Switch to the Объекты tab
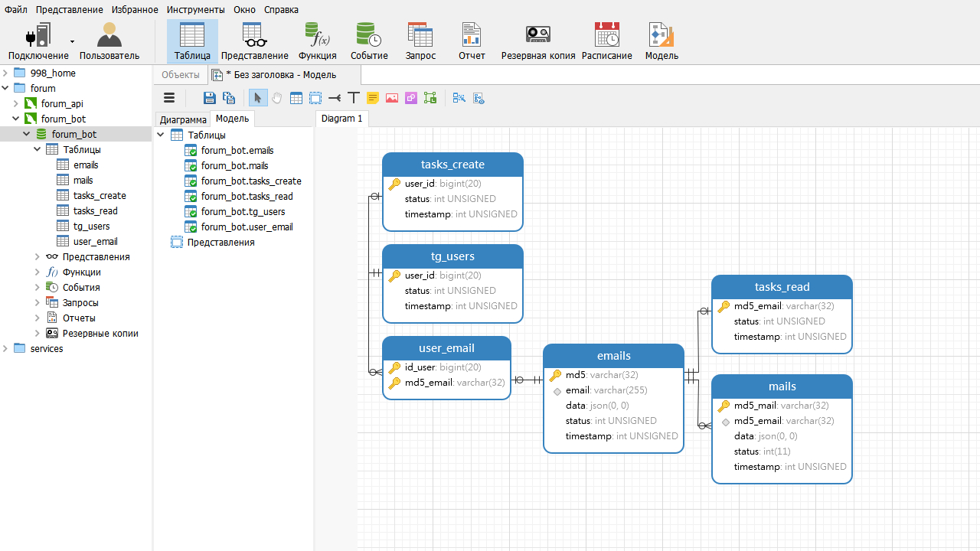 click(181, 74)
